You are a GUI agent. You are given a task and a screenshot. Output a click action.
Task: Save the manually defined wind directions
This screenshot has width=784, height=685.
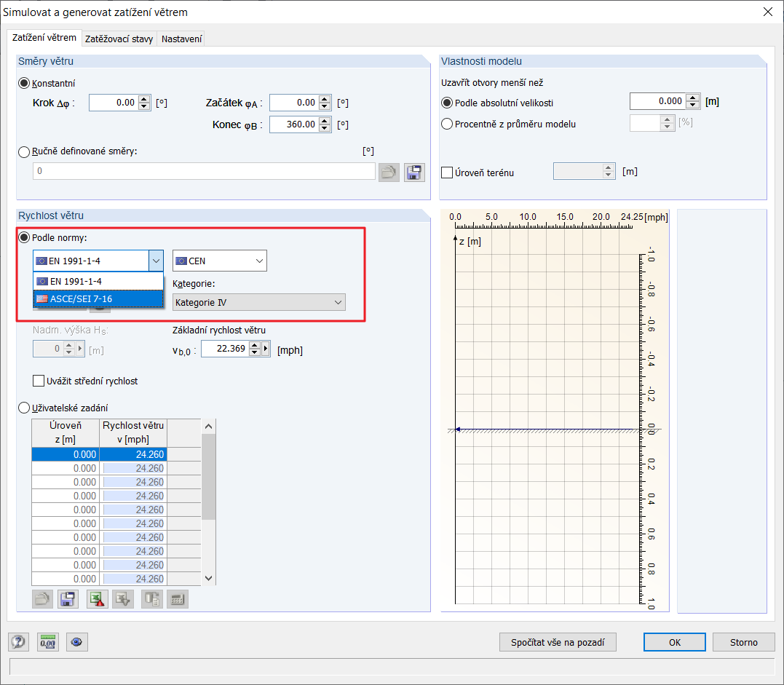tap(414, 172)
